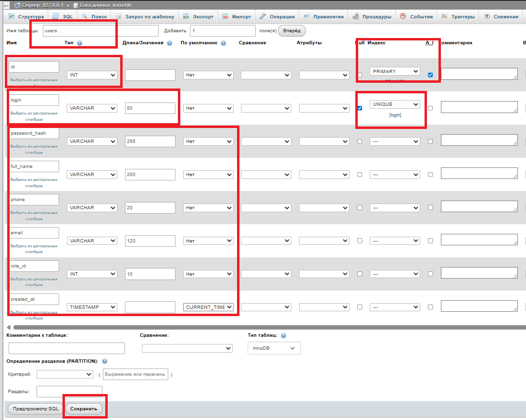Uncheck the A_I checkbox for id column
This screenshot has width=526, height=420.
point(430,75)
